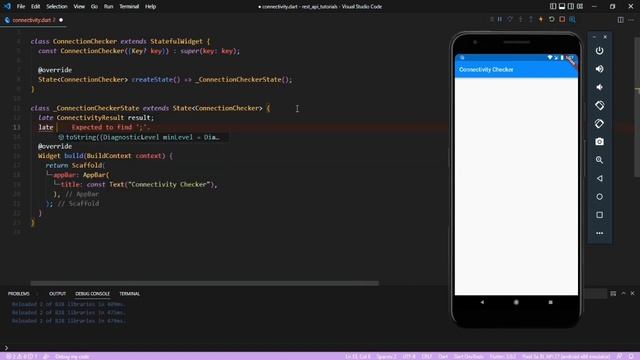Switch to the Terminal panel tab
Viewport: 640px width, 360px height.
(x=129, y=293)
